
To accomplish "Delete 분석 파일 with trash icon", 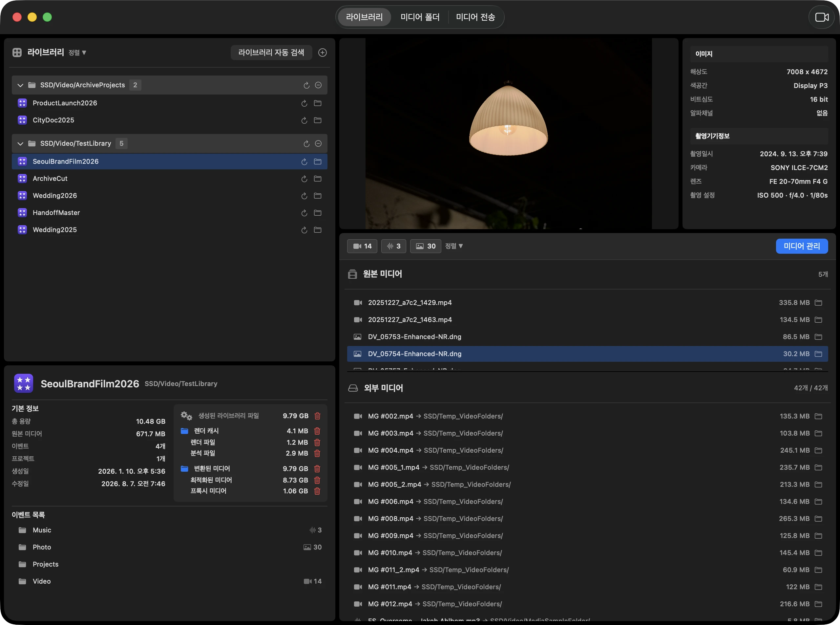I will [317, 453].
